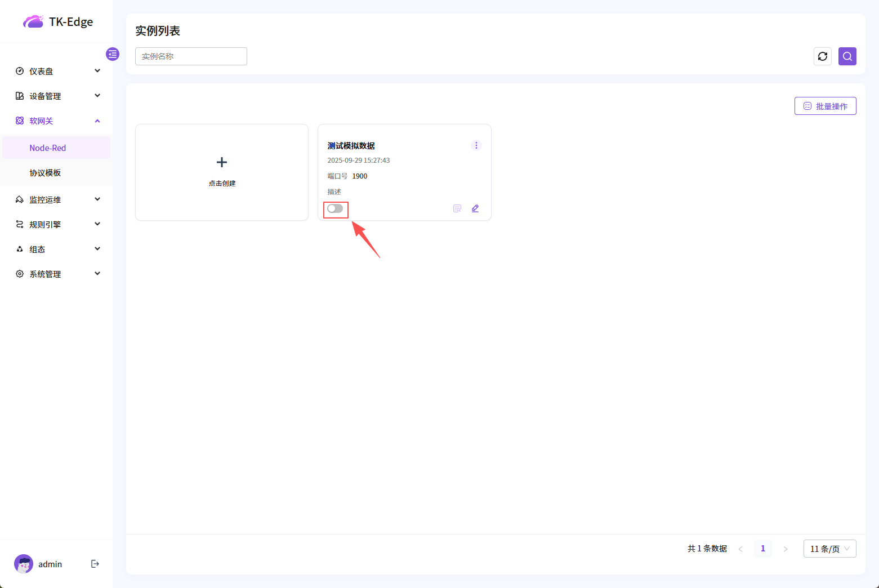Viewport: 879px width, 588px height.
Task: Open the 11 条/页 page size dropdown
Action: pyautogui.click(x=829, y=549)
